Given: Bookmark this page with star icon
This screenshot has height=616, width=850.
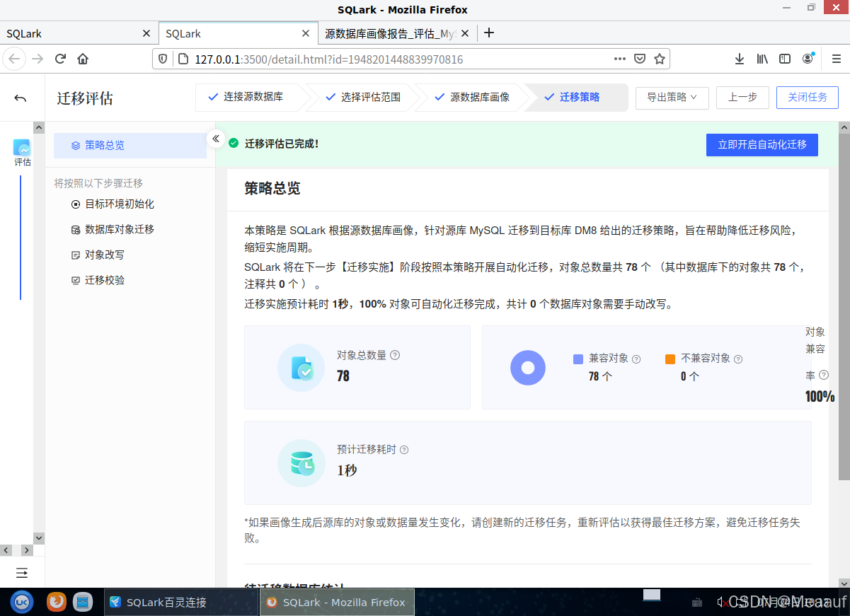Looking at the screenshot, I should 660,59.
